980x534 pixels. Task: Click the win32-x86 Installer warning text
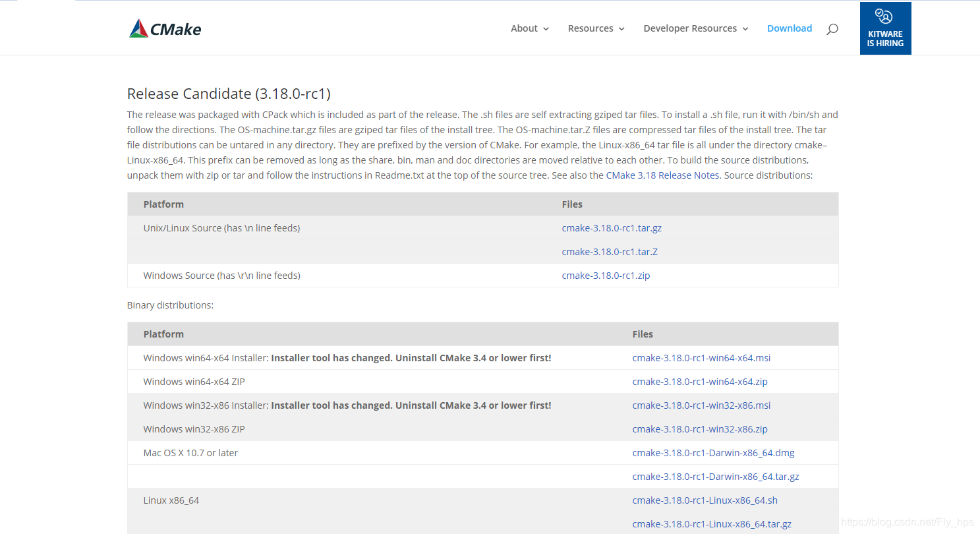(411, 405)
